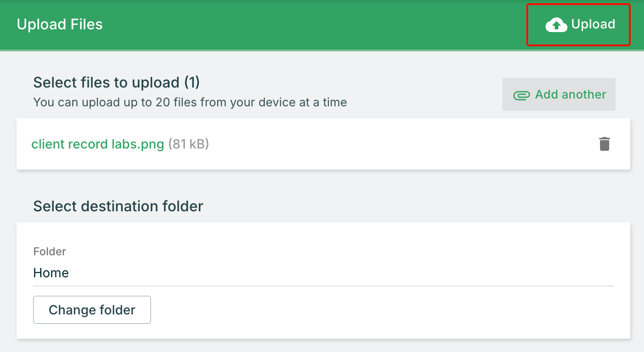Click blank area right of Change folder

(366, 310)
